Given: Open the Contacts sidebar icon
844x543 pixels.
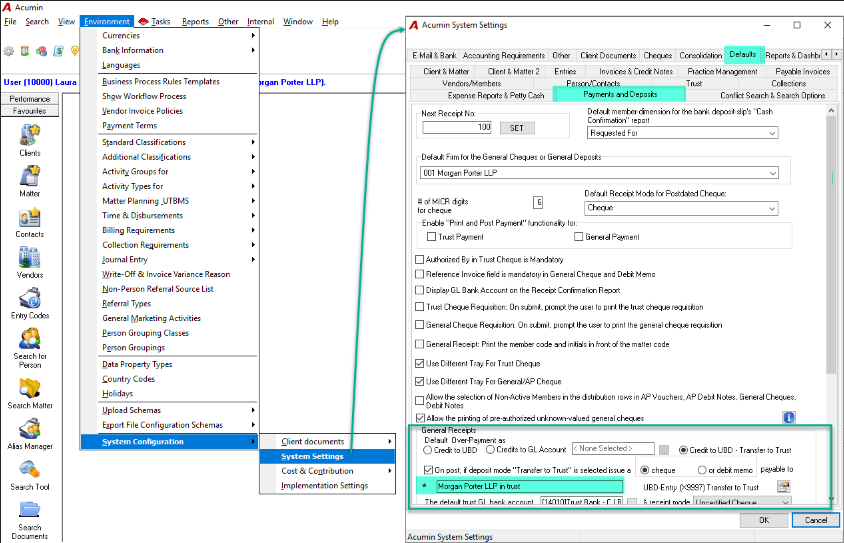Looking at the screenshot, I should [30, 217].
